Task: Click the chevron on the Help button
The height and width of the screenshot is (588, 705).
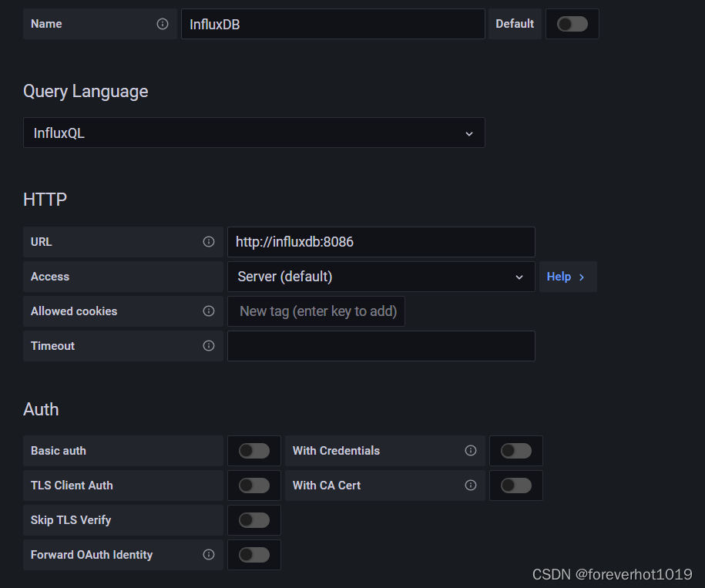Action: tap(583, 276)
